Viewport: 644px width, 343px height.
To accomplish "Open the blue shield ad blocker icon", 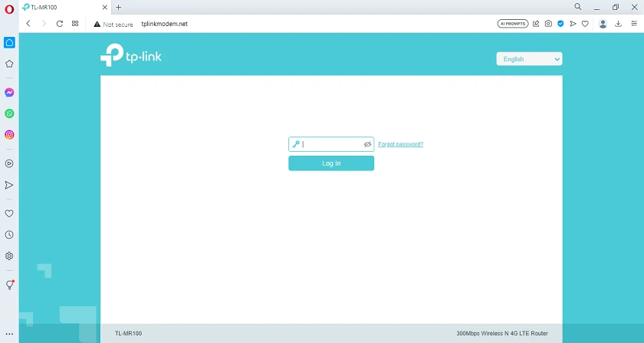I will tap(560, 24).
